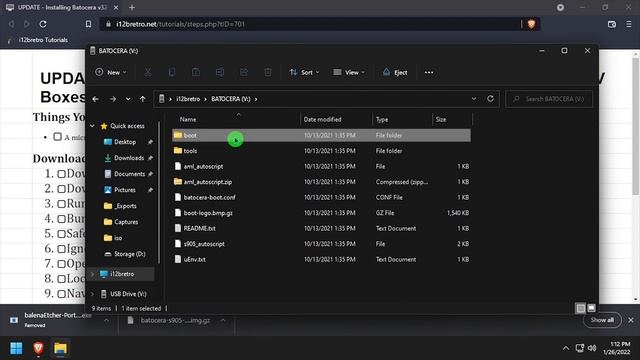The image size is (640, 360).
Task: Open File Explorer from taskbar
Action: [60, 348]
